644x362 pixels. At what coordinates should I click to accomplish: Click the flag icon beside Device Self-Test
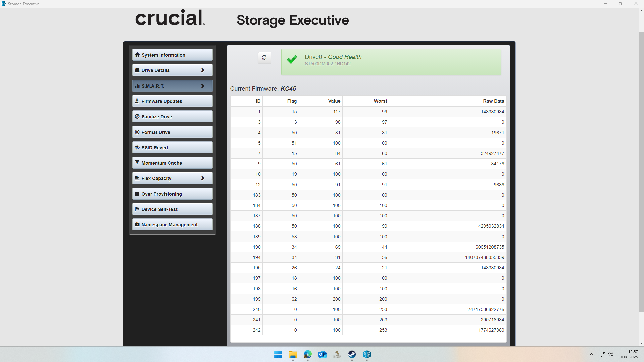coord(137,209)
